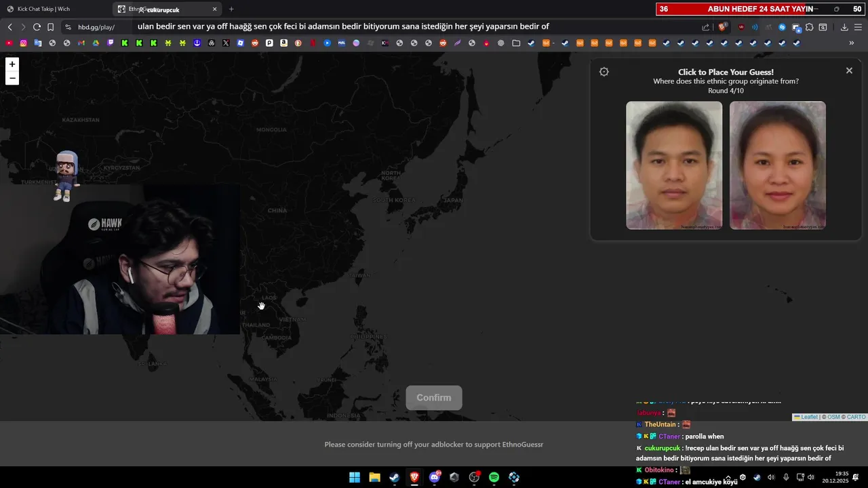Image resolution: width=868 pixels, height=488 pixels.
Task: Open the bookmarks folder icon
Action: point(516,43)
